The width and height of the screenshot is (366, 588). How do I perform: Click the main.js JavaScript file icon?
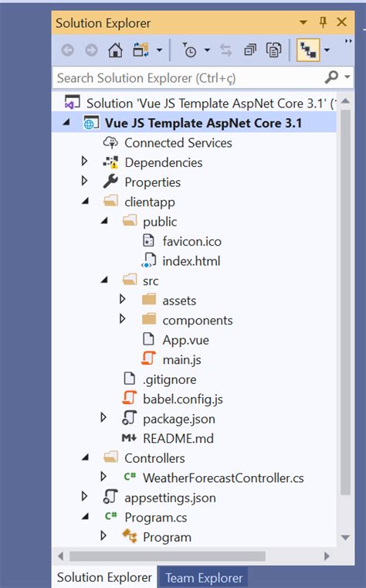[149, 358]
